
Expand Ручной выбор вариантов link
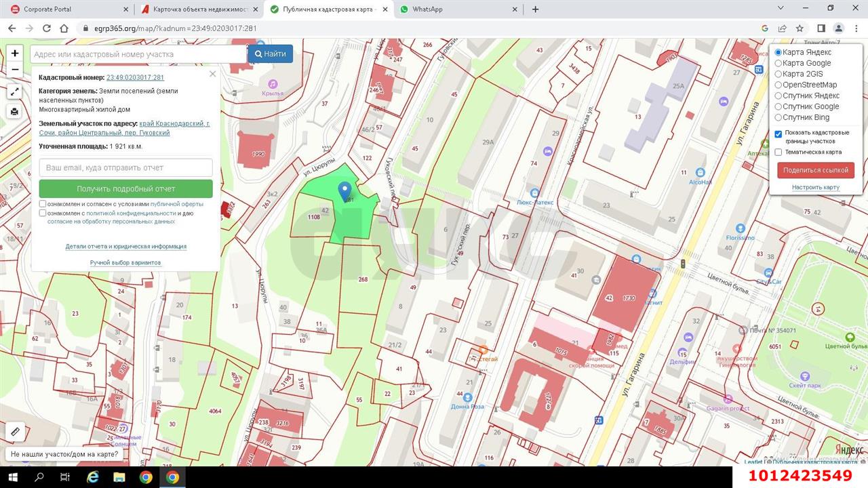[125, 263]
